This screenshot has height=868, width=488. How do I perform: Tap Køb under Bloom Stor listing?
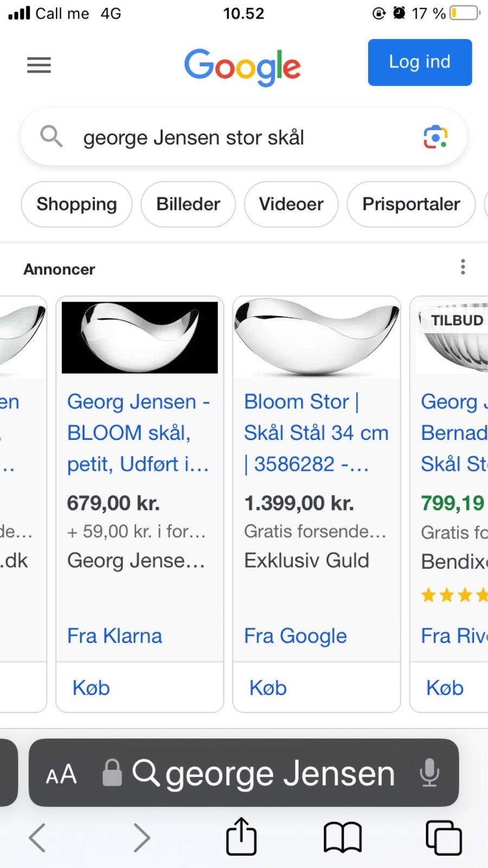coord(268,688)
